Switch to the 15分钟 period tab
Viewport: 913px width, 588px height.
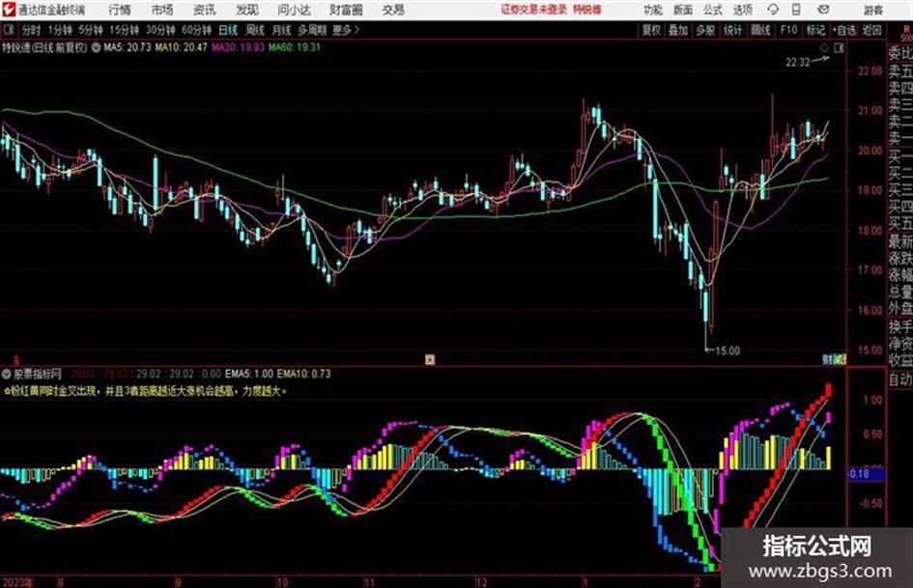[124, 30]
